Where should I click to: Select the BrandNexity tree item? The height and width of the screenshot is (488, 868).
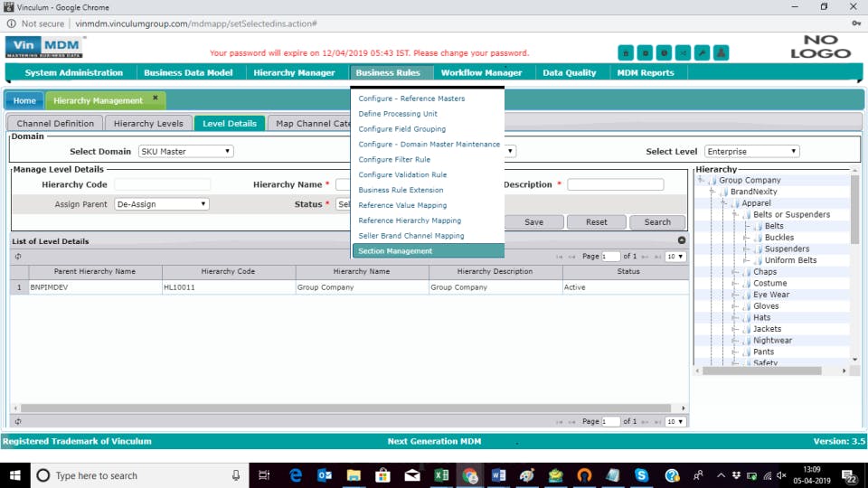click(753, 192)
